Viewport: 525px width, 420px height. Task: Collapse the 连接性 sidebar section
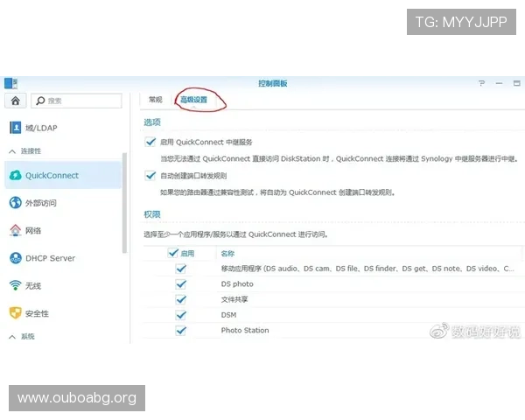point(12,151)
